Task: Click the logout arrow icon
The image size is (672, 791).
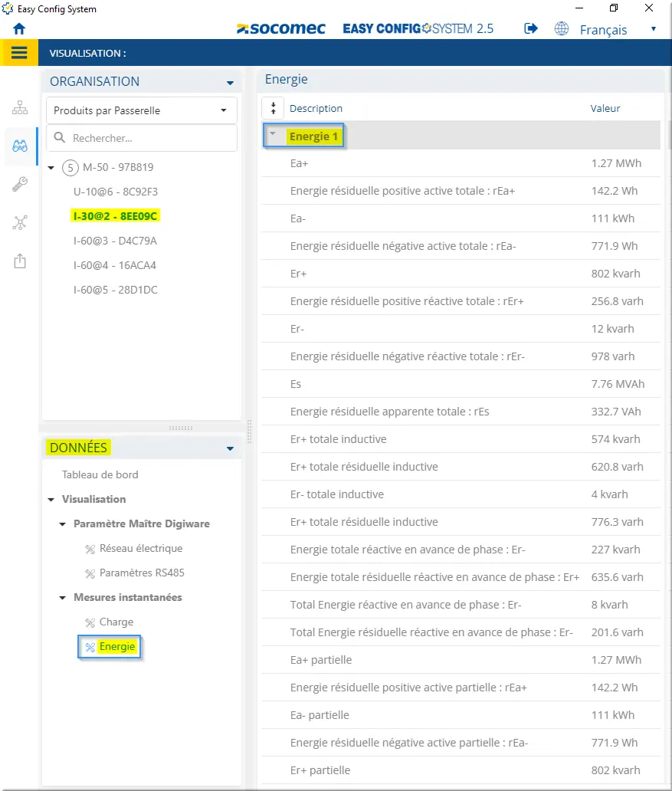Action: [531, 29]
